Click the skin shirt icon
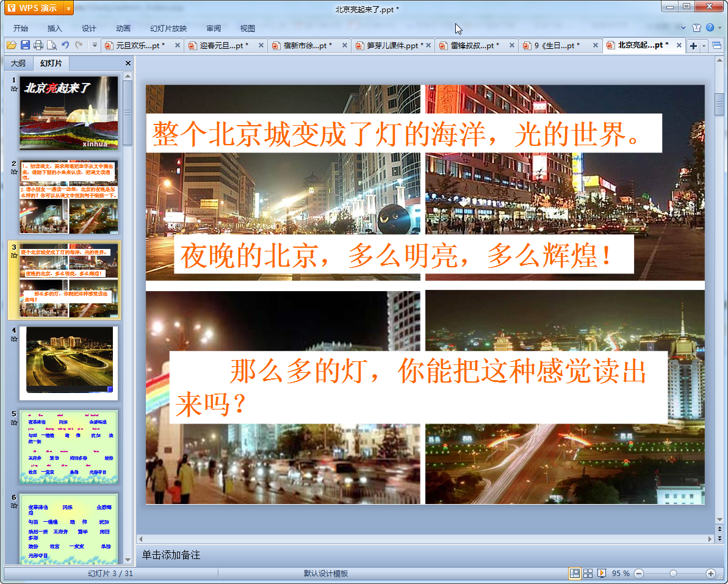 [696, 28]
